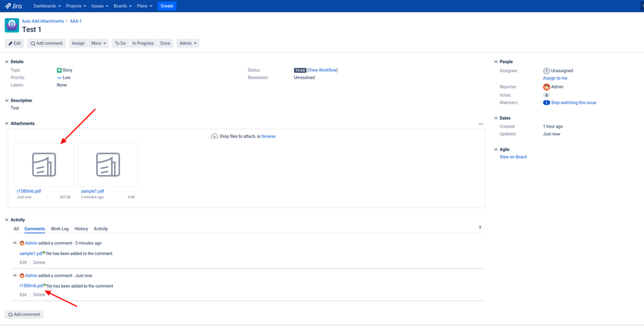Image resolution: width=644 pixels, height=326 pixels.
Task: Open the Auto Add Attachments breadcrumb
Action: 43,21
